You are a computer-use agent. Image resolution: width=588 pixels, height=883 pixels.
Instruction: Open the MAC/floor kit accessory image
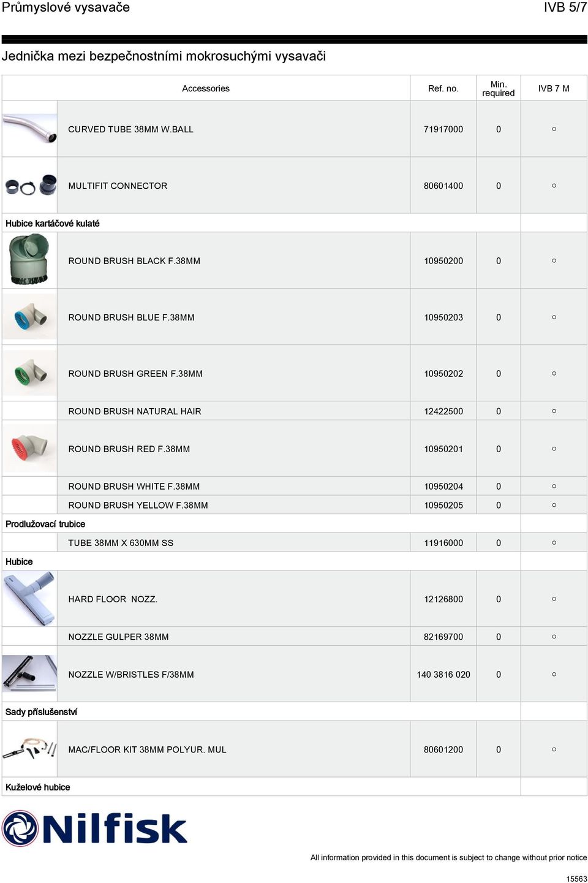pyautogui.click(x=29, y=749)
